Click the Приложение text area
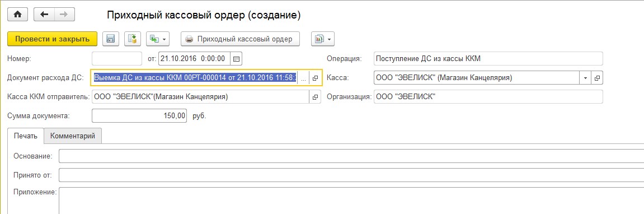 [x=351, y=201]
